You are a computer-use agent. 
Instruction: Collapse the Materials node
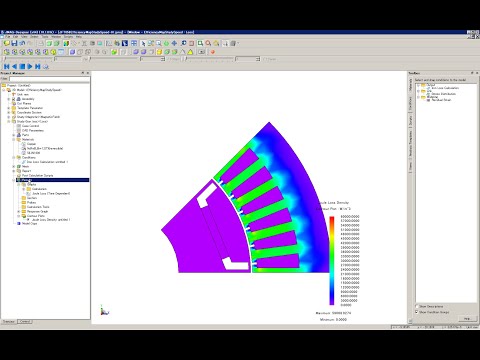[14, 139]
